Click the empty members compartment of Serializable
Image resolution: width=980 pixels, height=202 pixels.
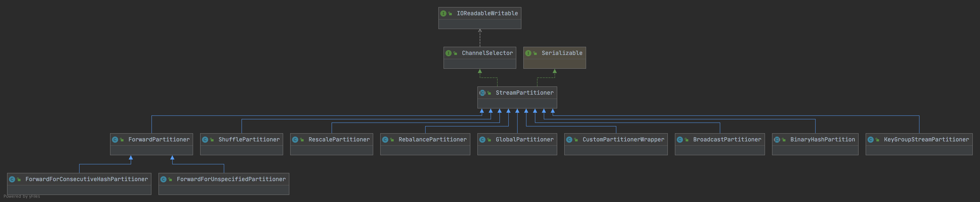pos(555,64)
